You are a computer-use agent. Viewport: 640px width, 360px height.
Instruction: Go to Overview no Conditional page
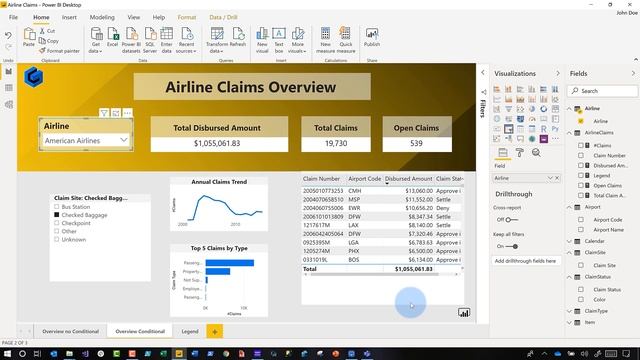pos(71,331)
